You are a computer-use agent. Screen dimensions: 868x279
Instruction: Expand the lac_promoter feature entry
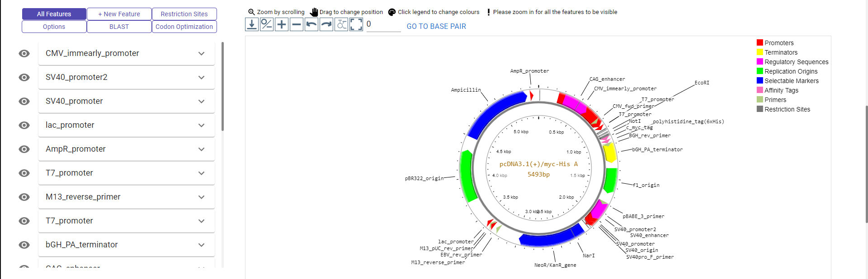[201, 126]
